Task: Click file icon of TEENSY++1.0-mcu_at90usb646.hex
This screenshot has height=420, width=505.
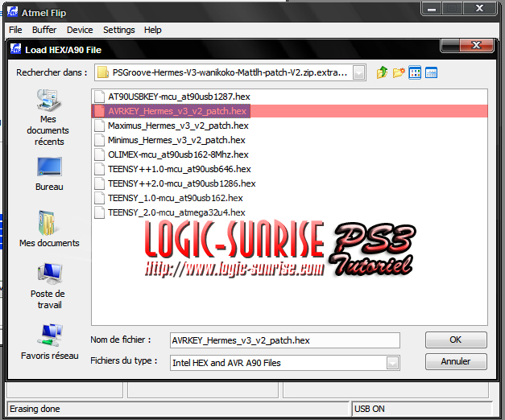Action: coord(100,169)
